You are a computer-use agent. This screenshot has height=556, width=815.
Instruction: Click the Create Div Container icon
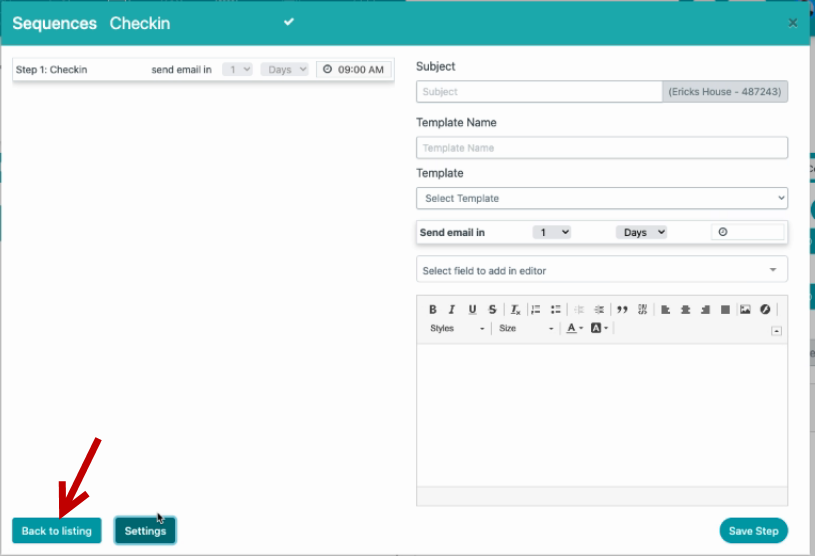click(x=642, y=310)
